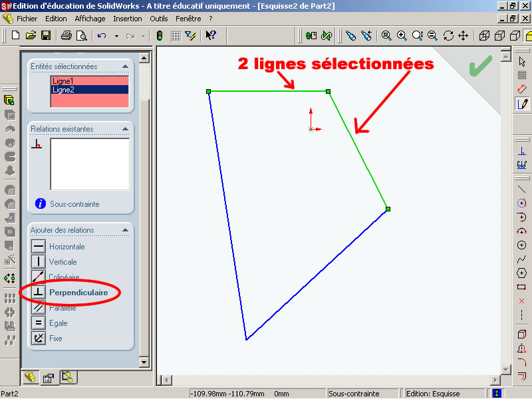This screenshot has width=532, height=399.
Task: Toggle the sketch Grid icon
Action: point(176,36)
